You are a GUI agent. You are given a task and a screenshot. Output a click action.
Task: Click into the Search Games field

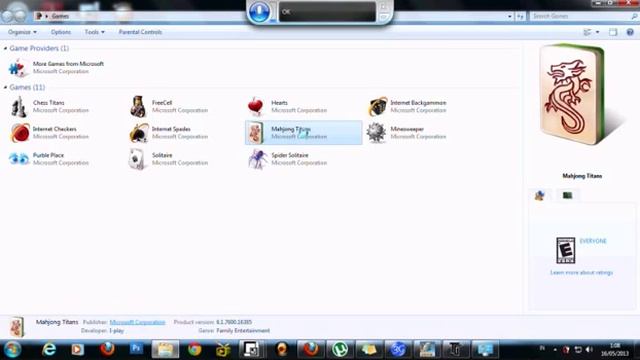[580, 16]
